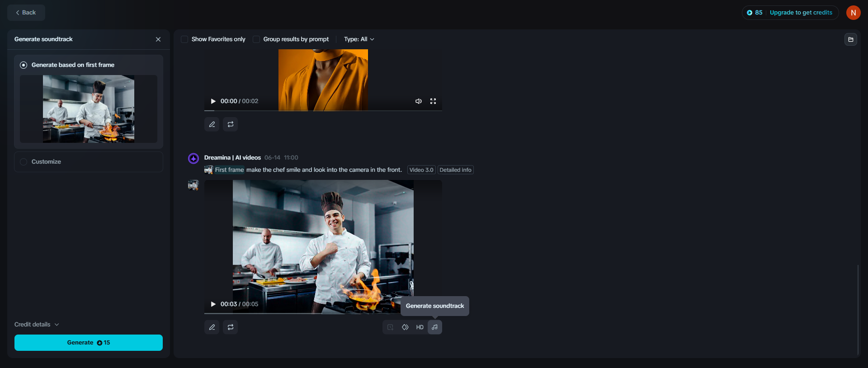Click the Generate soundtrack music note icon

435,327
